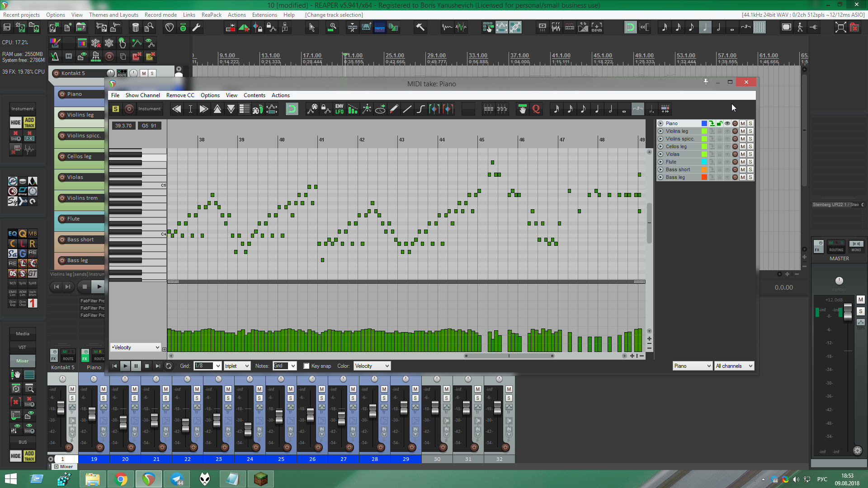Click the orange Bass short color swatch
Viewport: 868px width, 488px height.
coord(704,169)
